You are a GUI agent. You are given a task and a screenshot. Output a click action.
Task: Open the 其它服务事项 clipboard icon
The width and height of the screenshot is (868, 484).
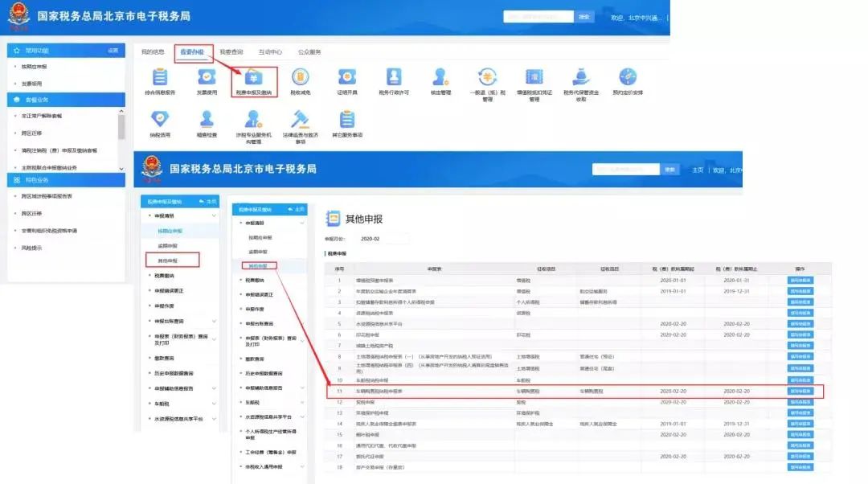click(347, 119)
